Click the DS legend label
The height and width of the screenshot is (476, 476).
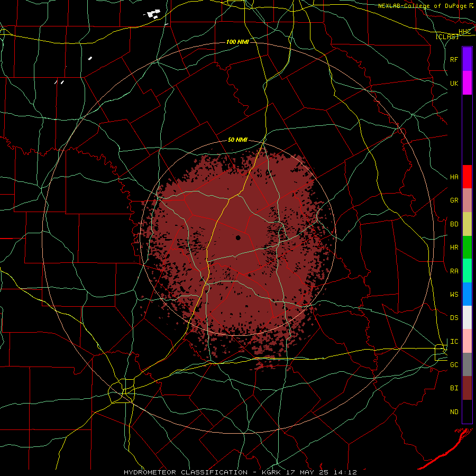pyautogui.click(x=454, y=318)
